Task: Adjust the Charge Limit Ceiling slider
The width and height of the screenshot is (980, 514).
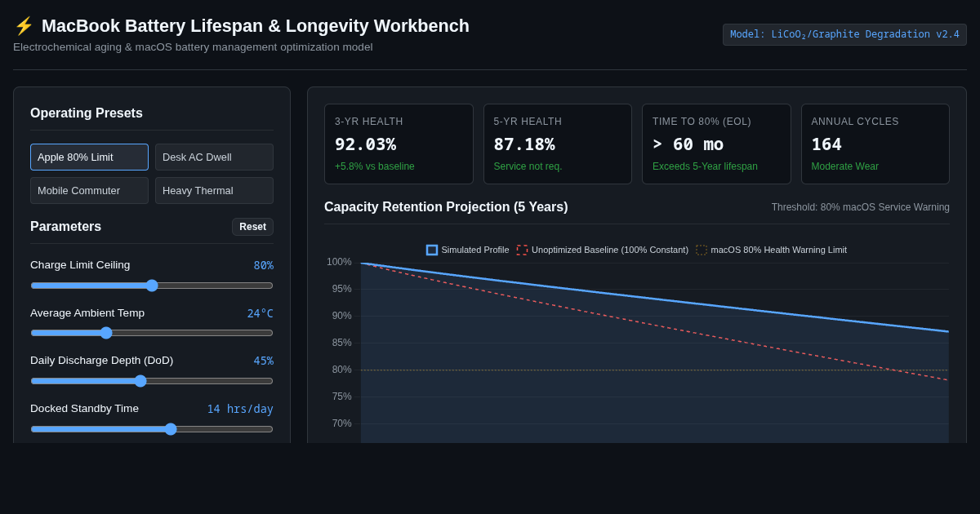Action: (x=152, y=286)
